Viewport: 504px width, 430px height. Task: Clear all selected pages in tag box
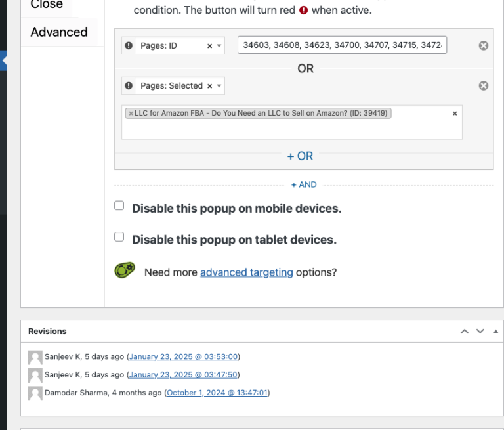pyautogui.click(x=455, y=113)
